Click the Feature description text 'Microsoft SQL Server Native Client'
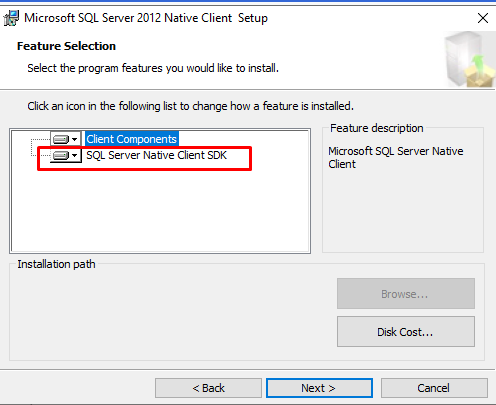The height and width of the screenshot is (405, 496). tap(396, 158)
